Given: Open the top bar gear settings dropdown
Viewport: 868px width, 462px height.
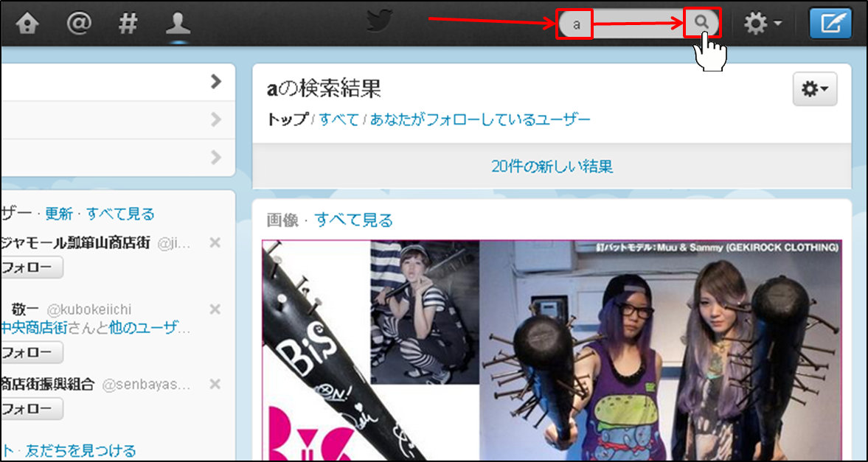Looking at the screenshot, I should tap(763, 24).
